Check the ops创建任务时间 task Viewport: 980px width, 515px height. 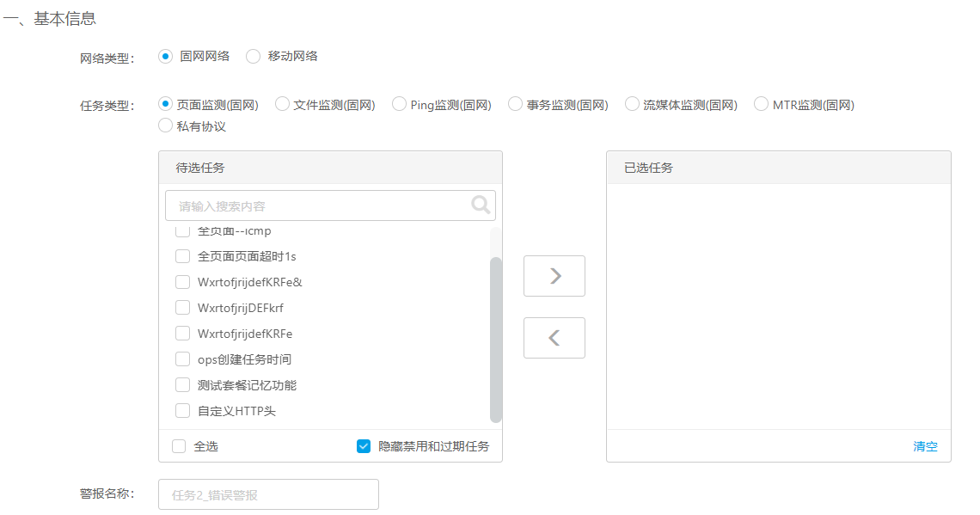coord(182,359)
